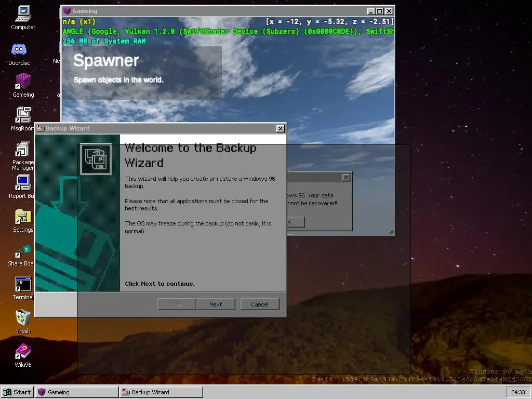Click 'Welcome to the Backup Wizard' heading
This screenshot has width=532, height=399.
click(x=190, y=155)
